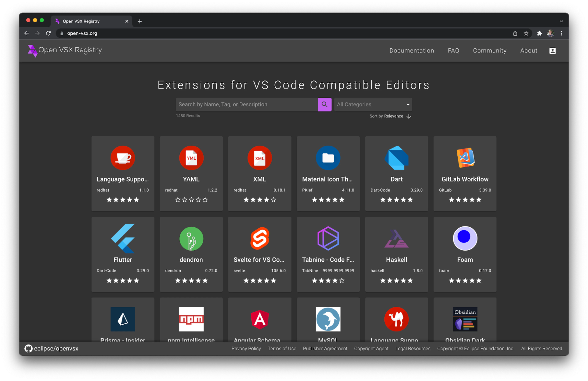Screen dimensions: 588x381
Task: Open a new browser tab
Action: point(140,21)
